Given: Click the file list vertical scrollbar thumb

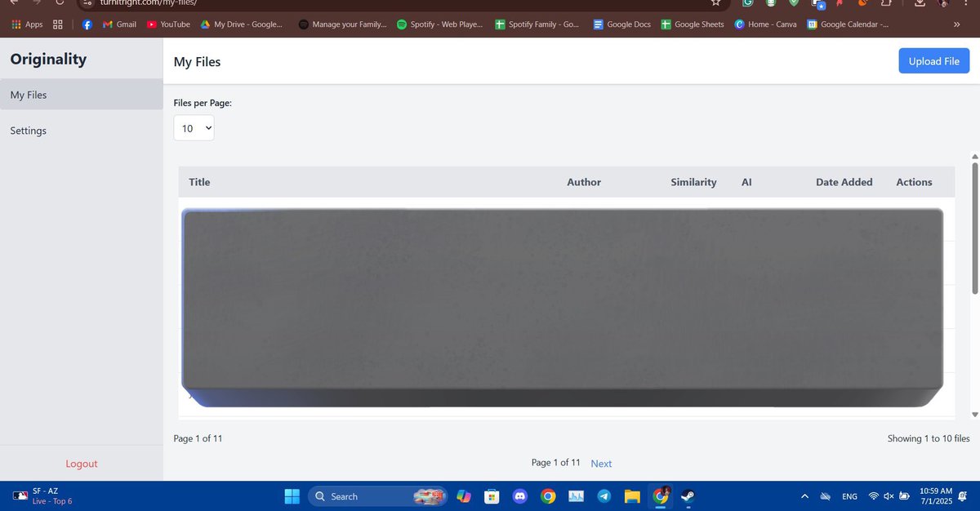Looking at the screenshot, I should click(974, 227).
